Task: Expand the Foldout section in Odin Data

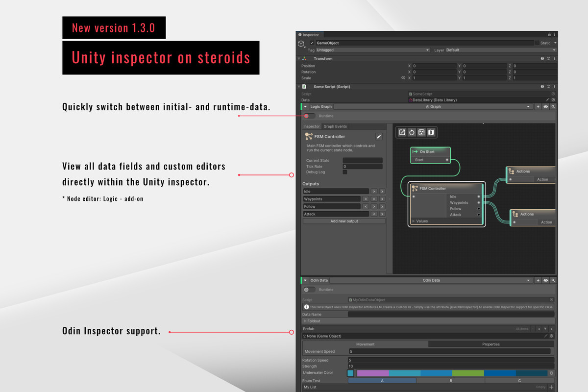Action: [305, 321]
